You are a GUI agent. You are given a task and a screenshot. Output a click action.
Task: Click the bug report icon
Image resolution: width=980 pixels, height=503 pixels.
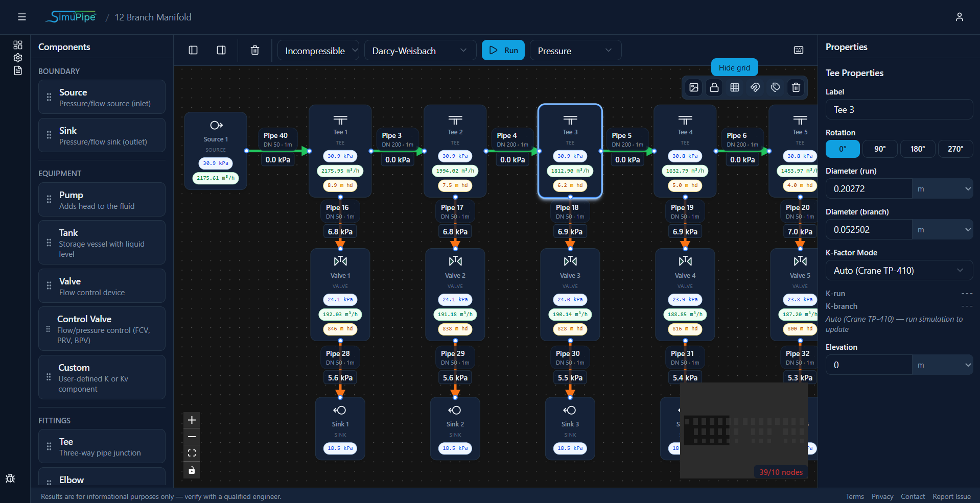(10, 478)
